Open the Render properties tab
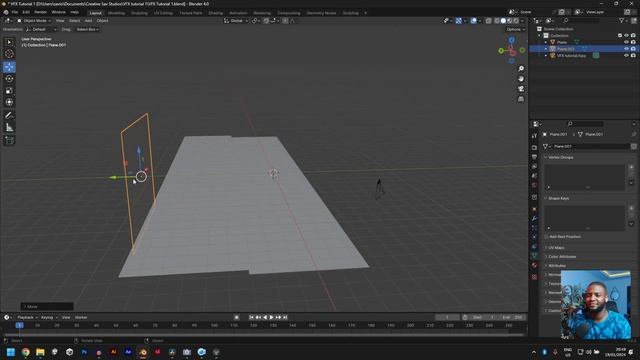The width and height of the screenshot is (640, 360). tap(534, 147)
